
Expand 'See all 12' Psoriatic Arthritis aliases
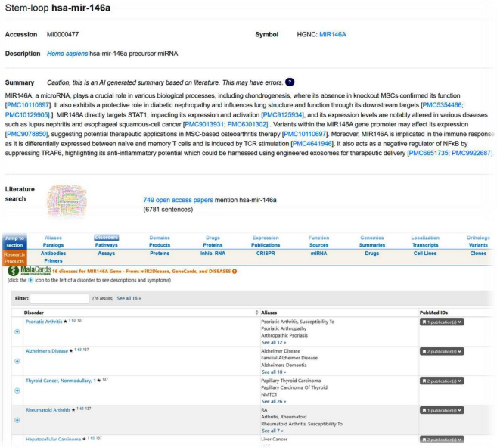click(x=273, y=343)
